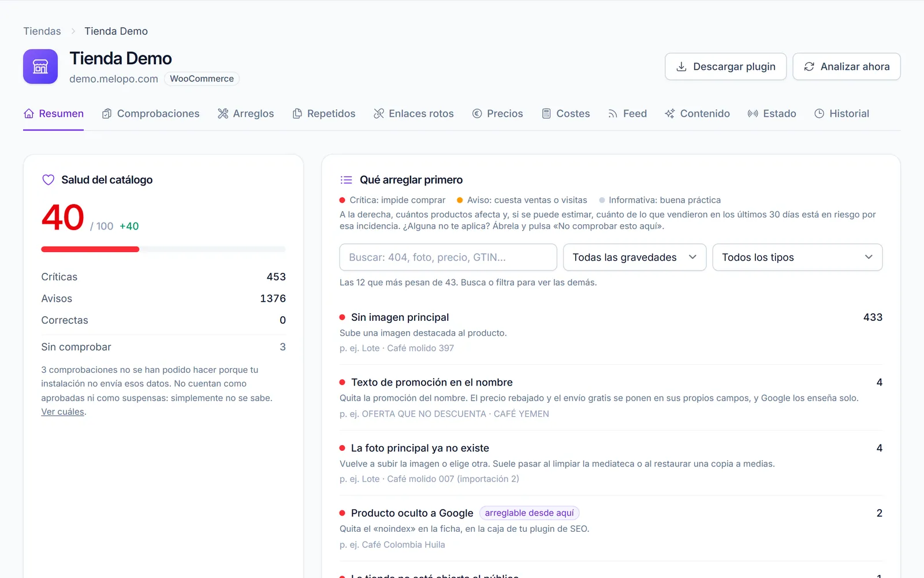Click the broken-link icon beside Enlaces rotos

point(379,113)
